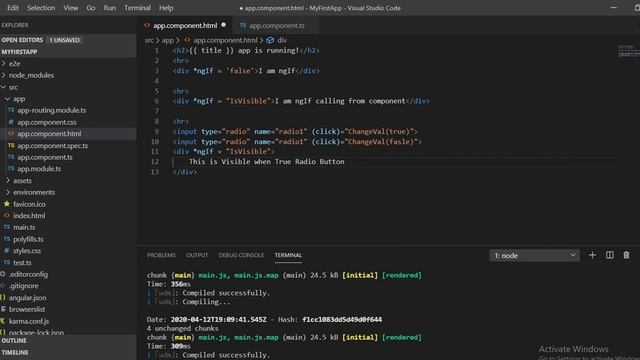Open the Edit menu
This screenshot has height=360, width=640.
(x=13, y=8)
